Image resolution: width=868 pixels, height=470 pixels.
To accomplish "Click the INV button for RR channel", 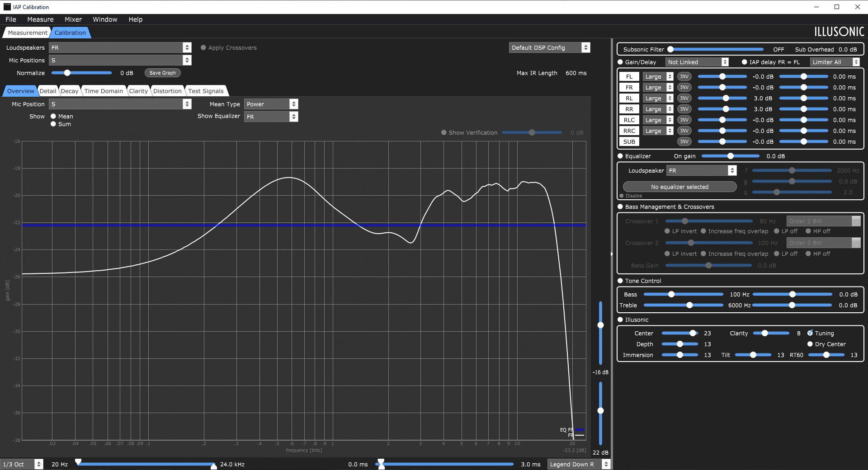I will (x=684, y=109).
